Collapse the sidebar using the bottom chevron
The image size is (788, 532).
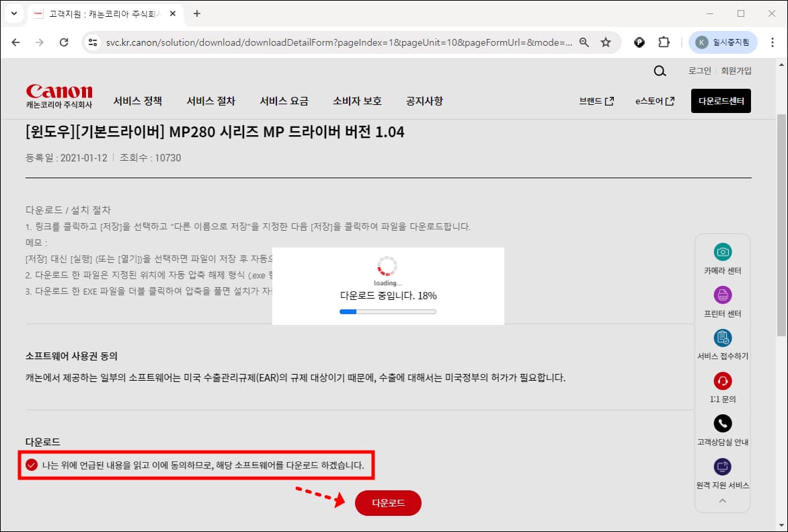723,500
